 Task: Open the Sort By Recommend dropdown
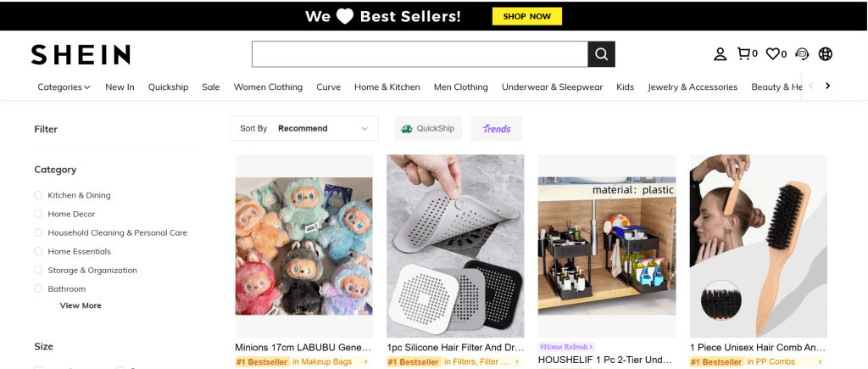coord(304,129)
